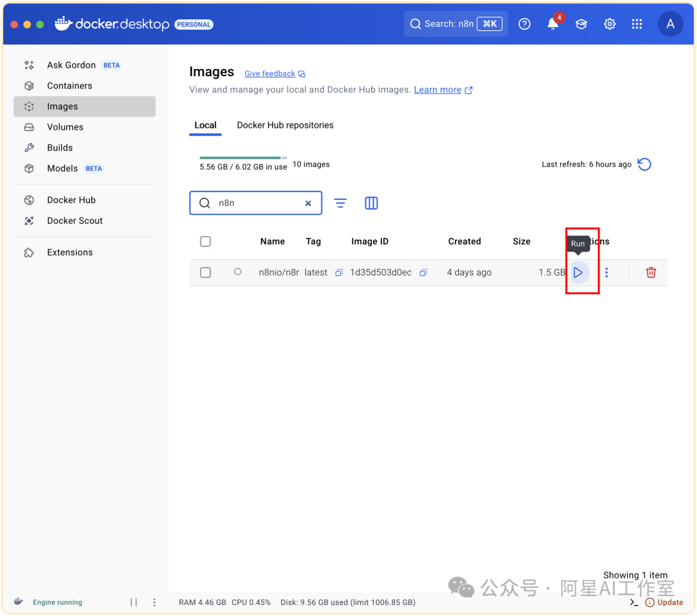Open the help menu question mark

pos(525,24)
